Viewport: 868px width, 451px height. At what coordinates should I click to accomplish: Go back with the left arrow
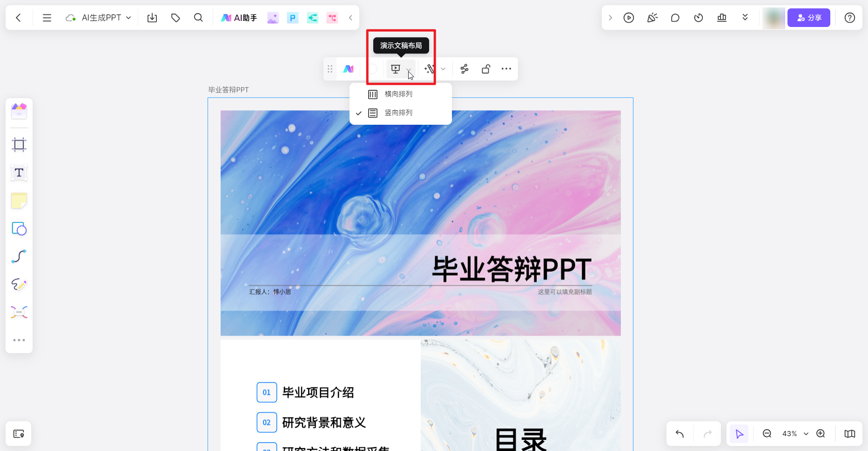(19, 18)
